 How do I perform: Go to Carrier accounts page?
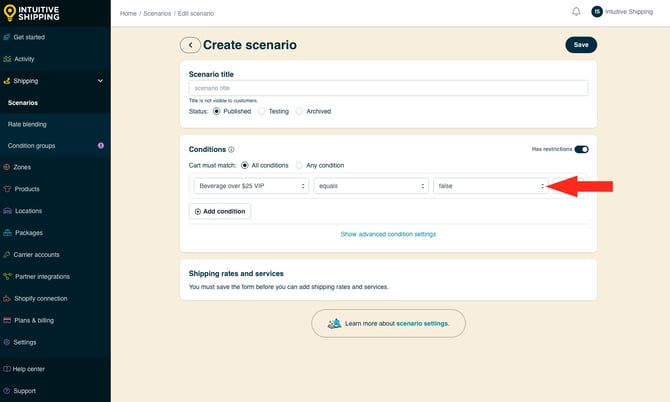(36, 255)
